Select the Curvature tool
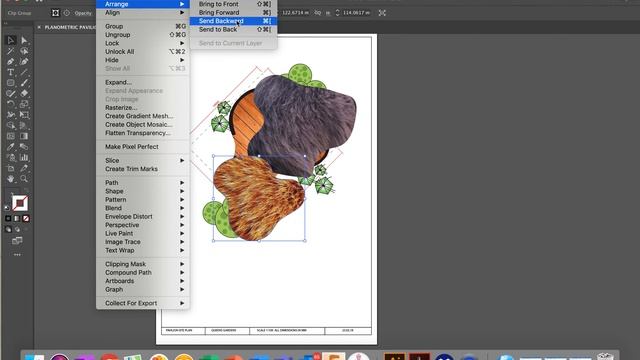 24,62
